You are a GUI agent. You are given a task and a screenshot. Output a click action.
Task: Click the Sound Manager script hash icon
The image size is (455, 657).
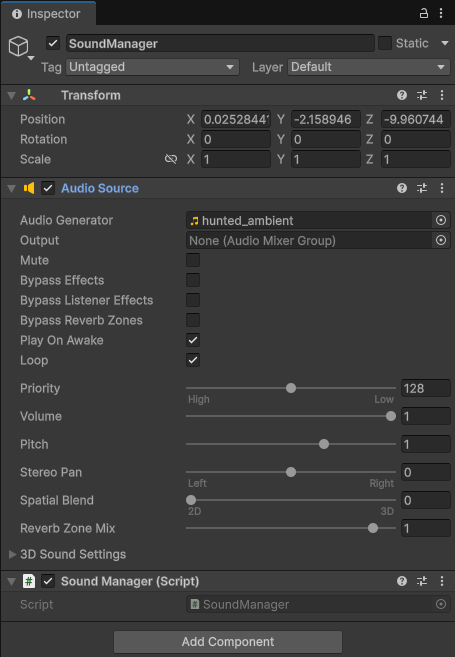29,581
